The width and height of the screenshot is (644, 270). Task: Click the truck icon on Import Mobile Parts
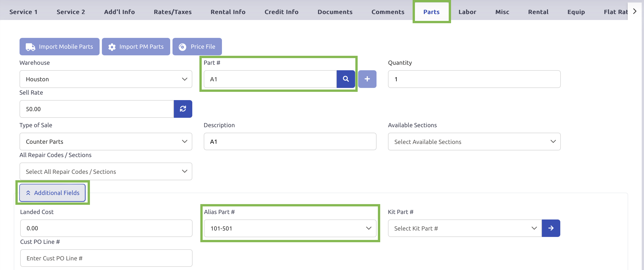click(31, 47)
